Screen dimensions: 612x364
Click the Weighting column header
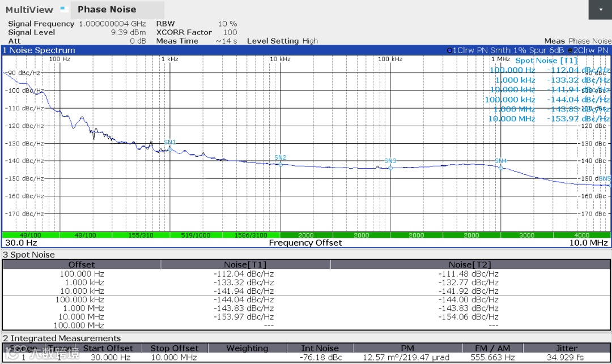[x=248, y=348]
